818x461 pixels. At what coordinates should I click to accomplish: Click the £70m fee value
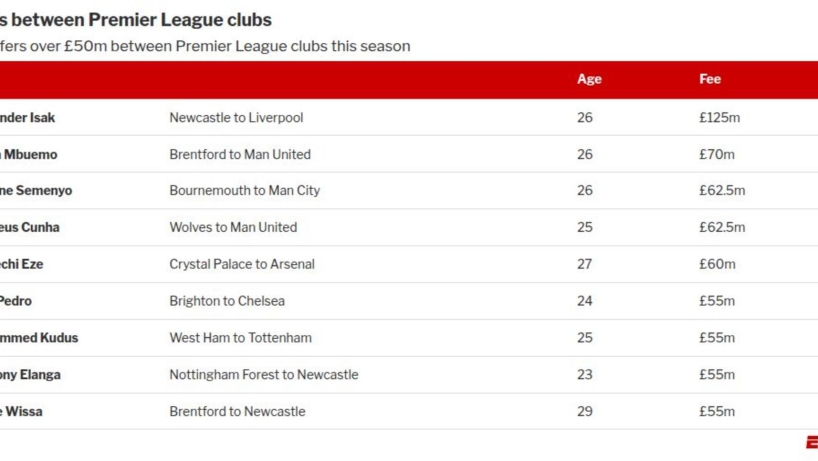pos(716,155)
